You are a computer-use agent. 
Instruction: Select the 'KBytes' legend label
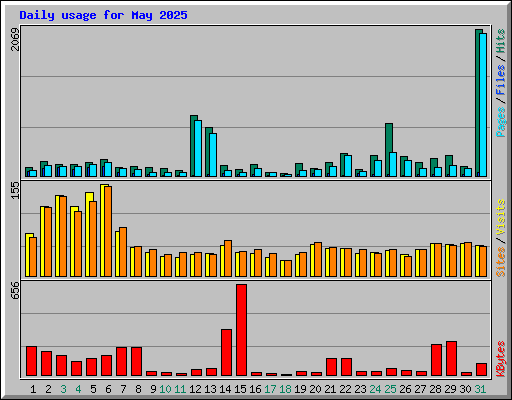(501, 359)
